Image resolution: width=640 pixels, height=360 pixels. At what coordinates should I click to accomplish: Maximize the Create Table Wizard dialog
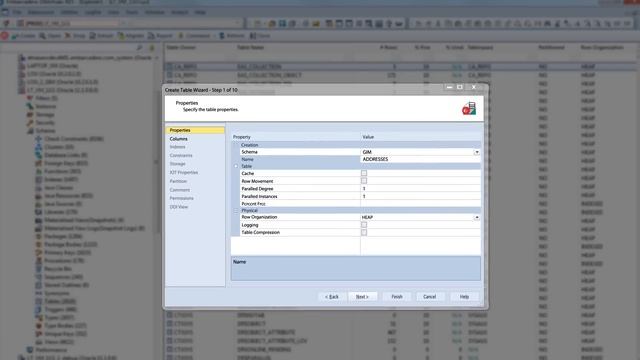(x=460, y=87)
